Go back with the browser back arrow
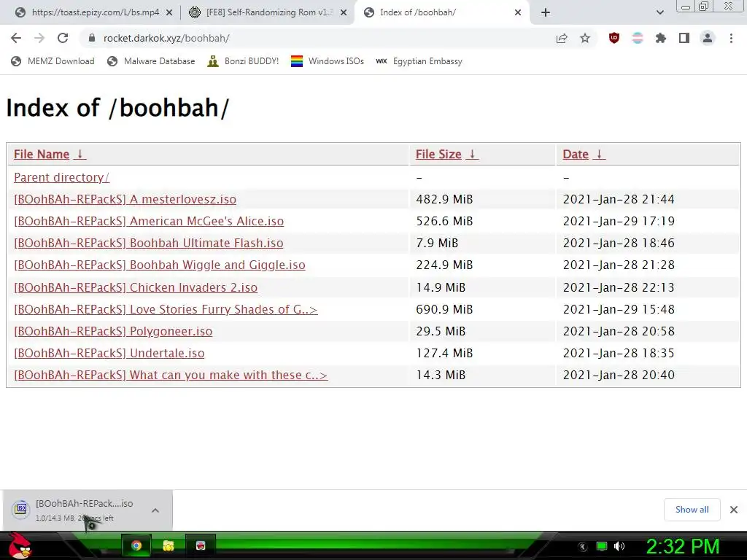This screenshot has height=560, width=747. [16, 38]
